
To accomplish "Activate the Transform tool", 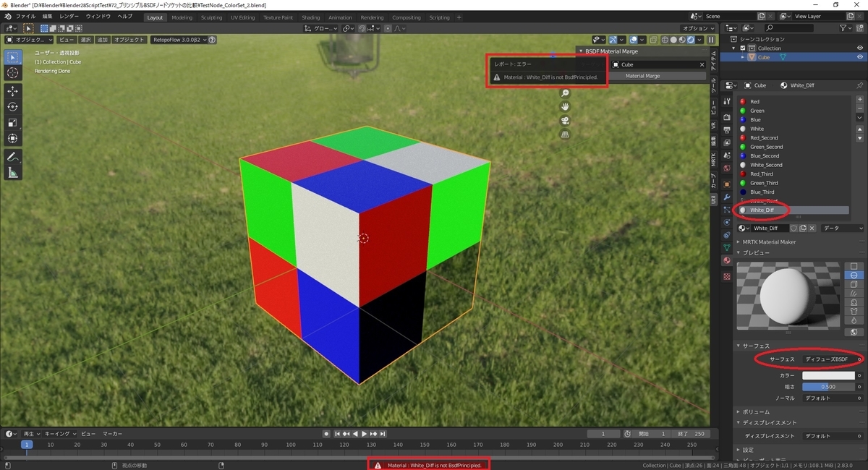I will click(13, 138).
